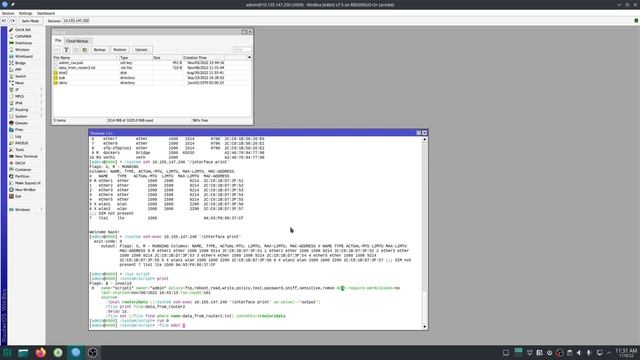Open the Partition sidebar item

22,176
